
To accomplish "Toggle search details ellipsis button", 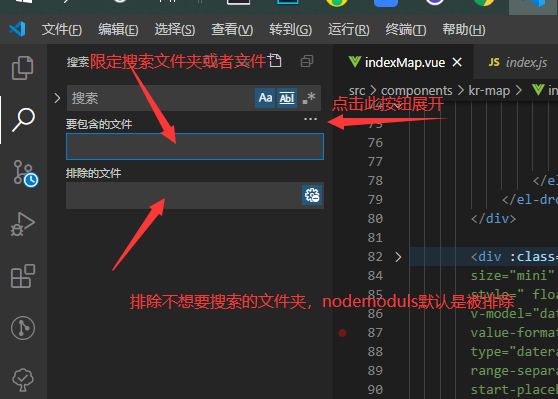I will click(310, 119).
